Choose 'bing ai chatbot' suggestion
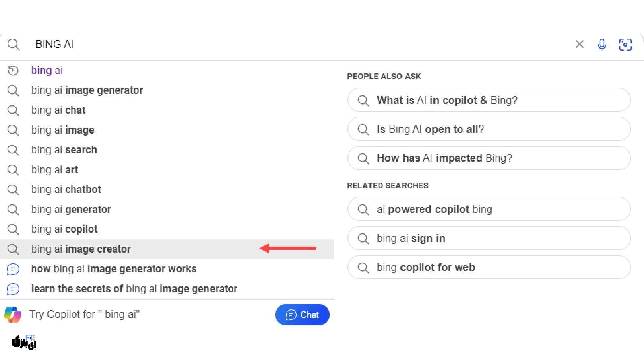This screenshot has height=362, width=644. coord(167,189)
